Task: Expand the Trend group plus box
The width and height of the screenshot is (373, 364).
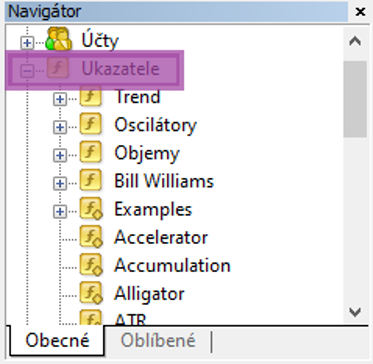Action: (60, 99)
